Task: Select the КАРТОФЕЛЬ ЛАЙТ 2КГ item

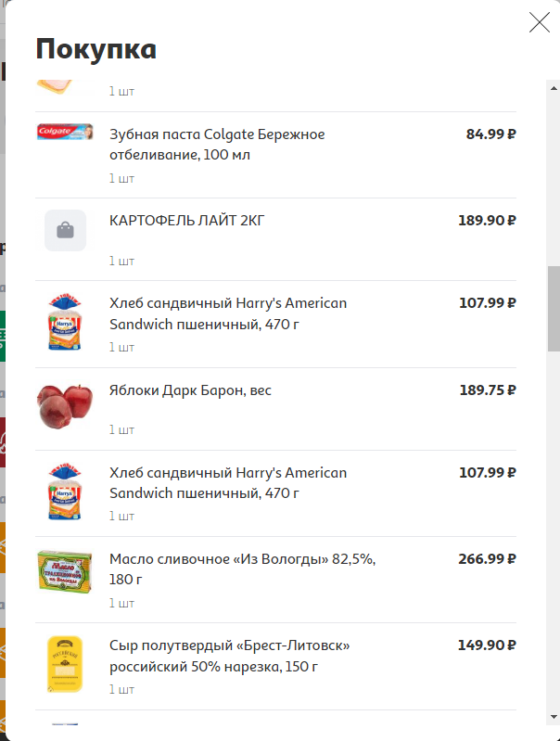Action: (187, 221)
